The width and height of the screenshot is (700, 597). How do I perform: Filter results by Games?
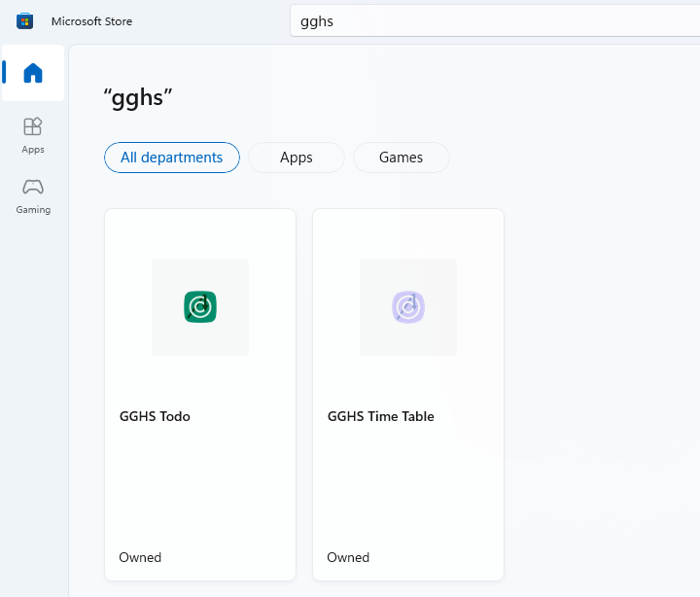click(x=401, y=158)
